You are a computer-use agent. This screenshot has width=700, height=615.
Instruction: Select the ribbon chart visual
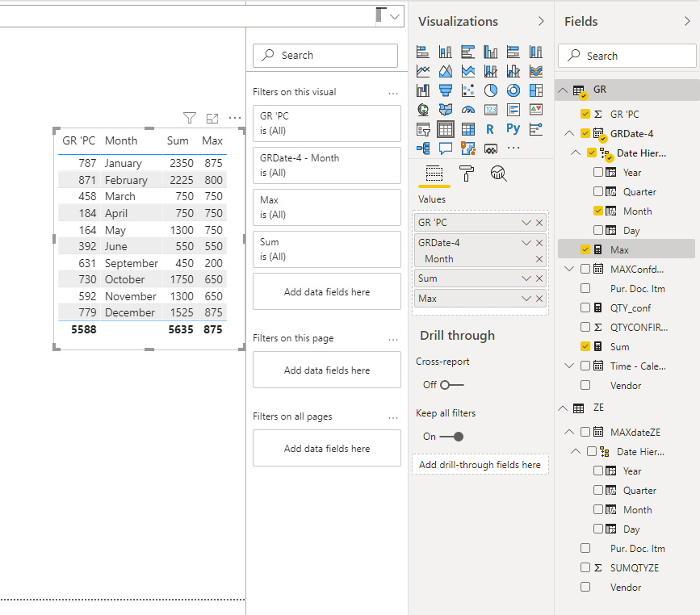pos(536,71)
